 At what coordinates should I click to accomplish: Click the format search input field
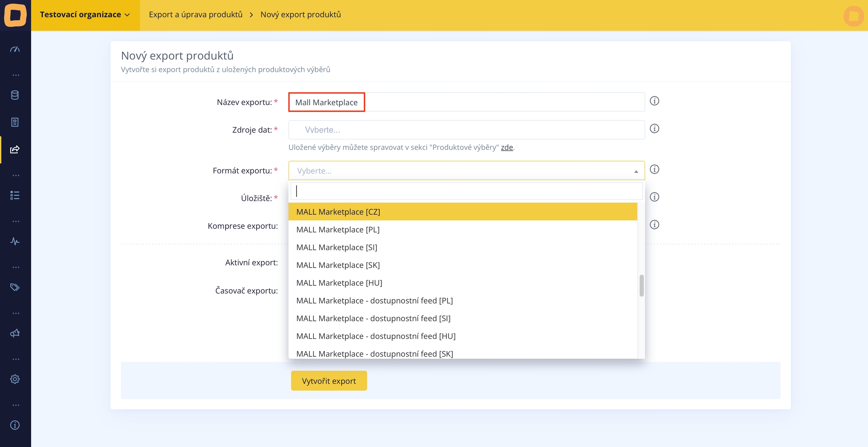click(x=466, y=191)
